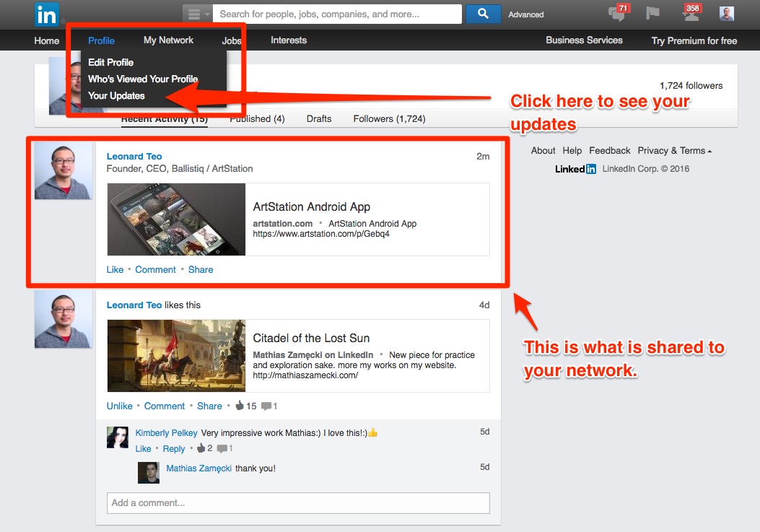Screen dimensions: 760x532
Task: Click the LinkedIn footer logo
Action: pos(575,169)
